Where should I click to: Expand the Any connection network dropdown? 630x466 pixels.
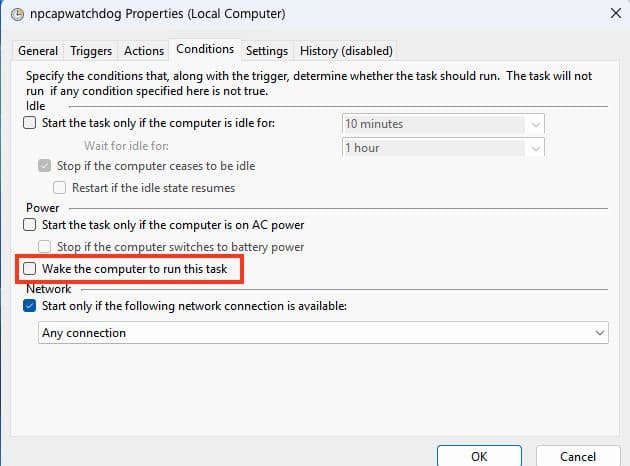pyautogui.click(x=600, y=333)
